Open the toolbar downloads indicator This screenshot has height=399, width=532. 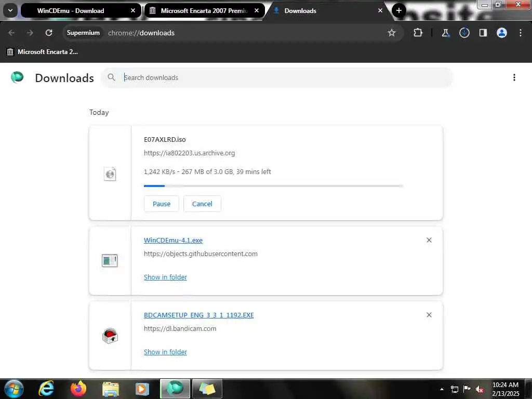pyautogui.click(x=464, y=33)
